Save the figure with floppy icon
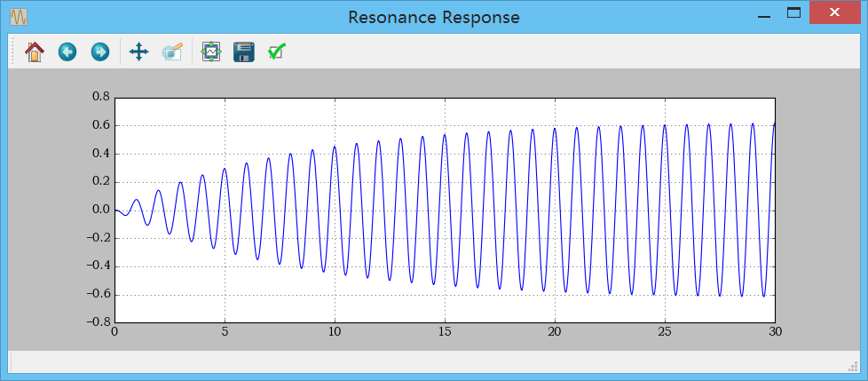868x381 pixels. coord(244,52)
